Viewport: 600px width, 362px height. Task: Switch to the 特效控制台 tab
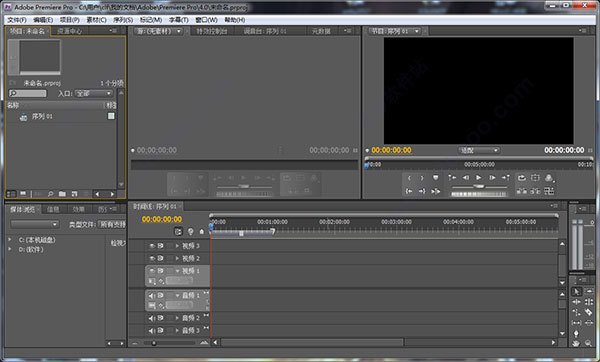click(212, 31)
